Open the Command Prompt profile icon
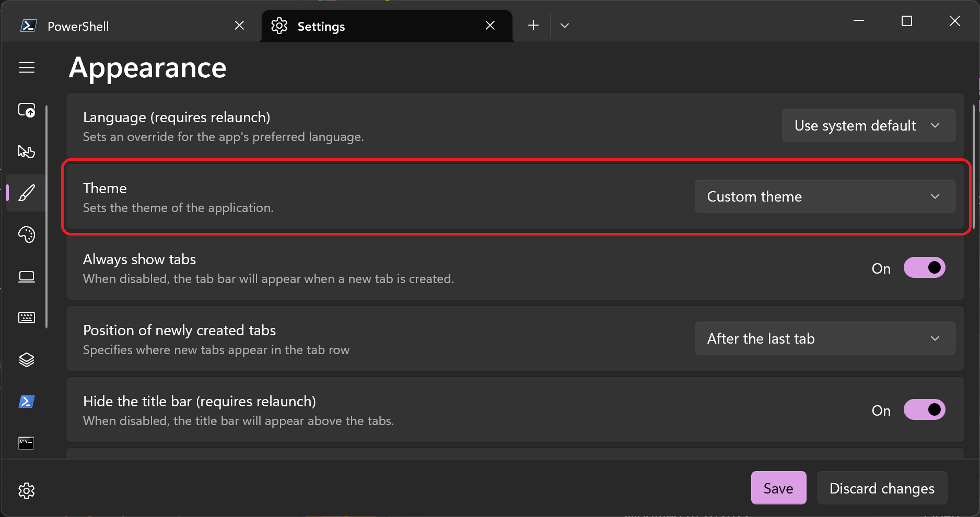 click(x=27, y=443)
